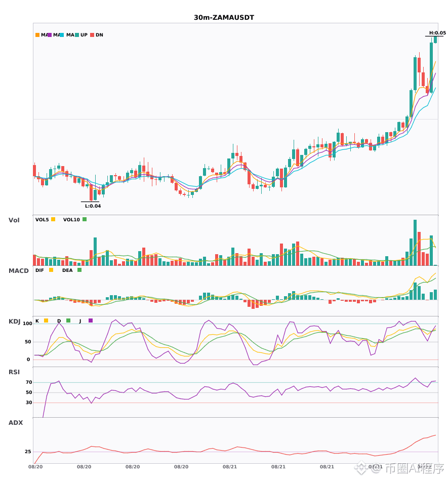Click the KDJ panel label
Viewport: 448px width, 481px height.
point(14,322)
